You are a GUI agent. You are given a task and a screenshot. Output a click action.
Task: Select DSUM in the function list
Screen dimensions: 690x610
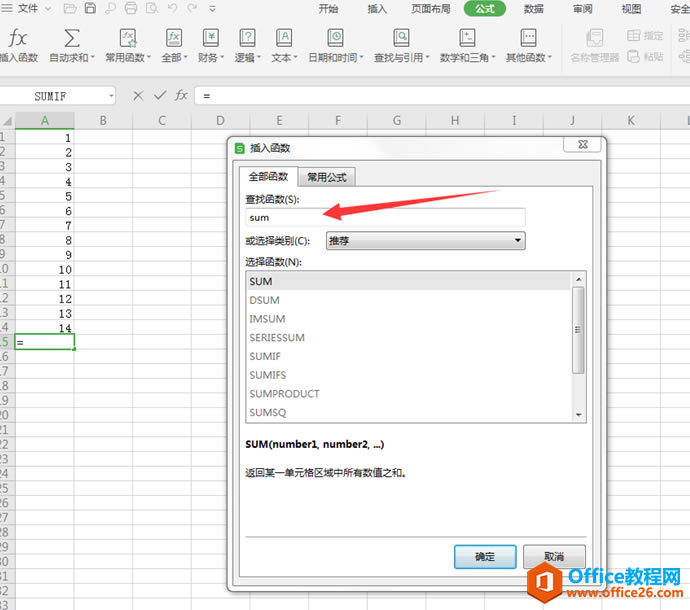[x=408, y=300]
